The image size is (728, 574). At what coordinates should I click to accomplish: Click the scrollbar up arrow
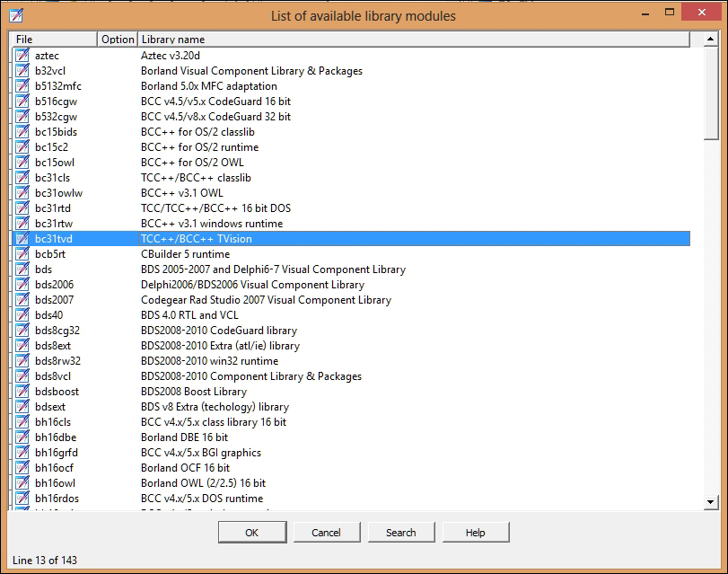pyautogui.click(x=710, y=39)
